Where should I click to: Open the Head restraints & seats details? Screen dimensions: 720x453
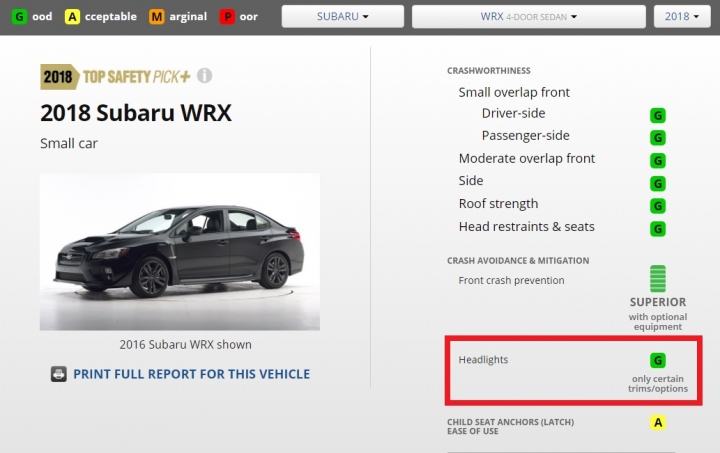point(526,227)
